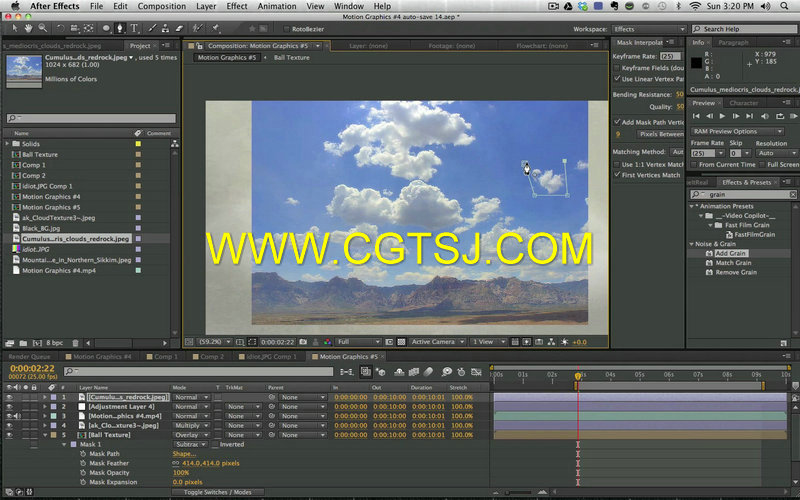Click the timeline current-time indicator
The height and width of the screenshot is (500, 800).
click(x=578, y=376)
